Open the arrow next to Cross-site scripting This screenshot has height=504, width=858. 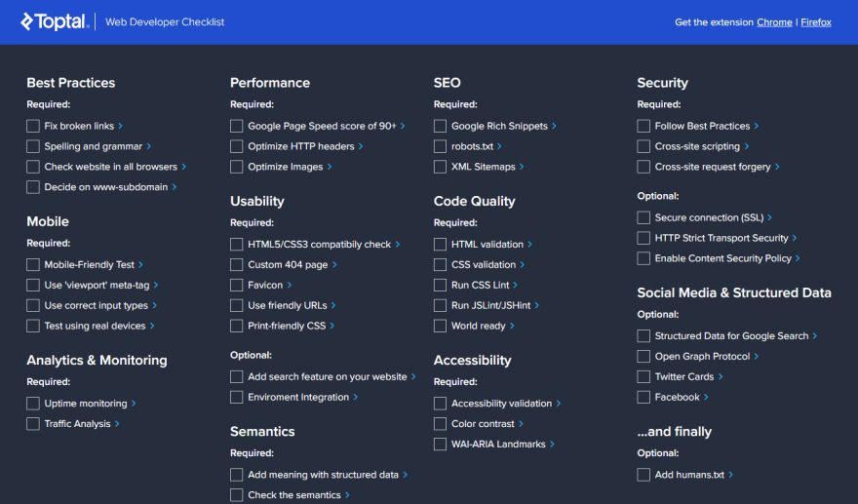point(747,146)
